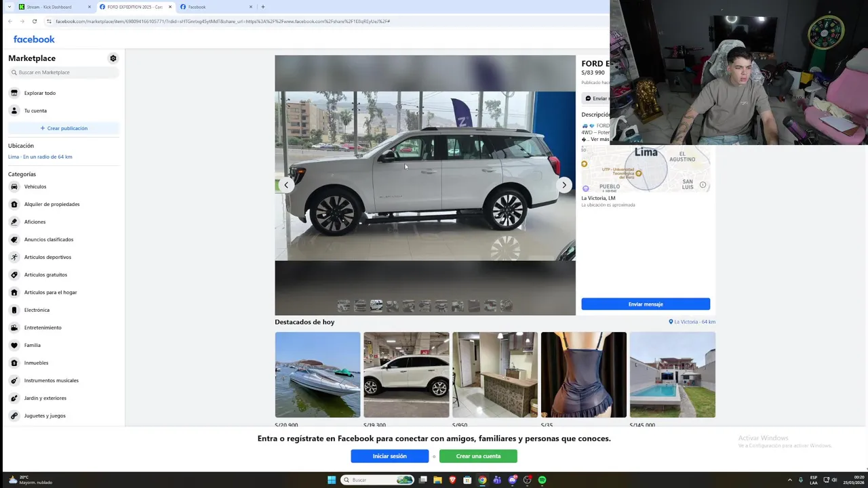Close the Facebook tab

[x=251, y=7]
